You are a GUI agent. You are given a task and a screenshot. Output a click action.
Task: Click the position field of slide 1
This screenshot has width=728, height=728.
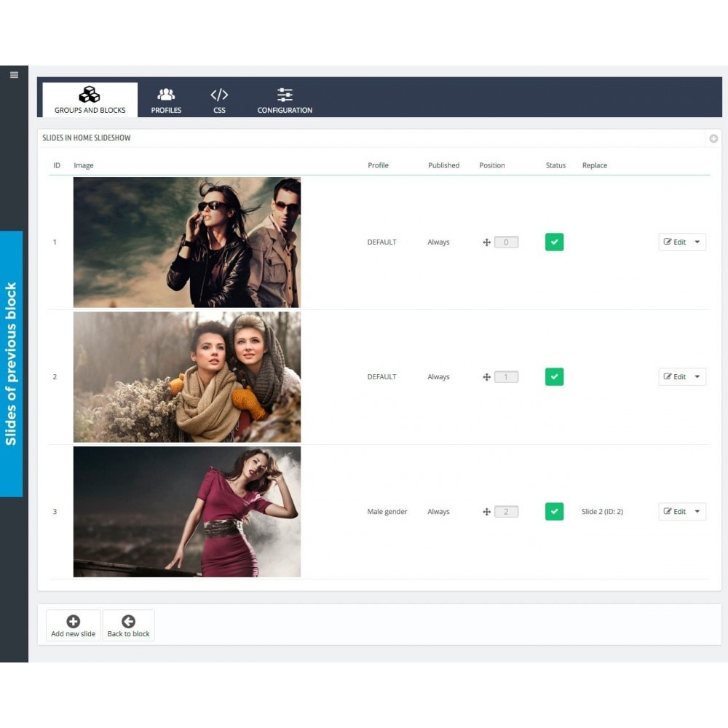[506, 242]
